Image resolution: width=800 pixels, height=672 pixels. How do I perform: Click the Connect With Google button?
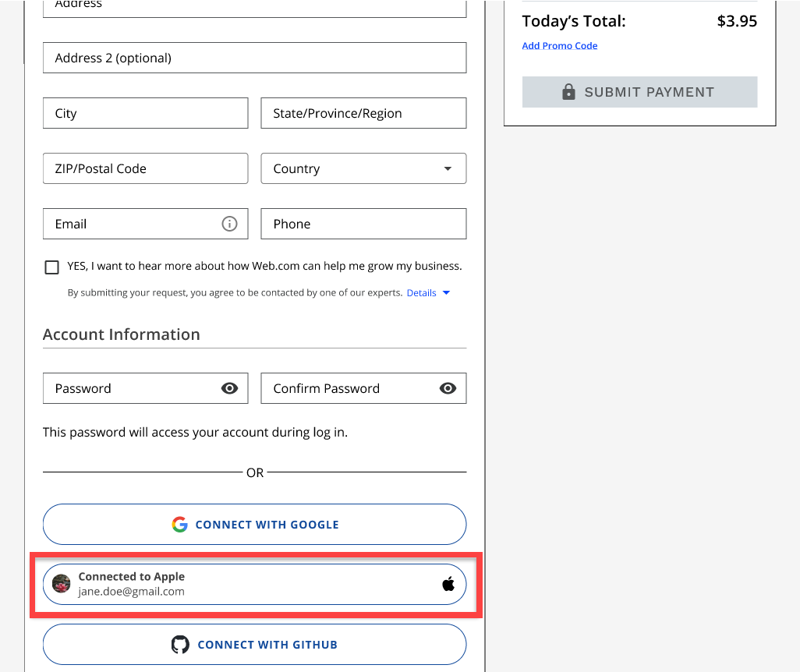(x=254, y=524)
